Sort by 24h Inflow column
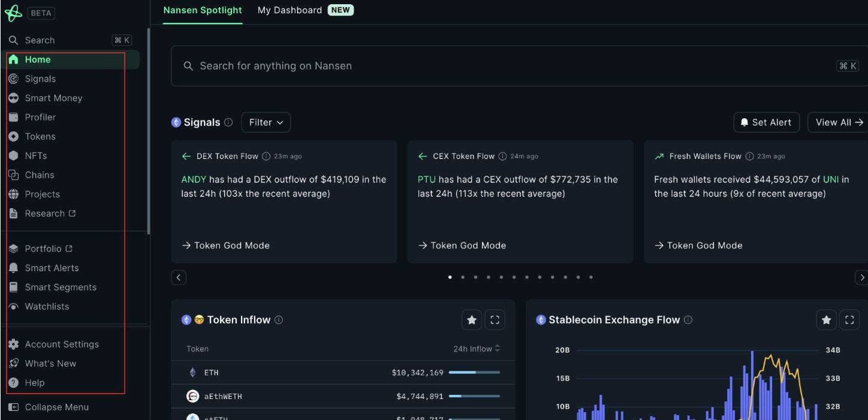Image resolution: width=868 pixels, height=420 pixels. (x=477, y=349)
